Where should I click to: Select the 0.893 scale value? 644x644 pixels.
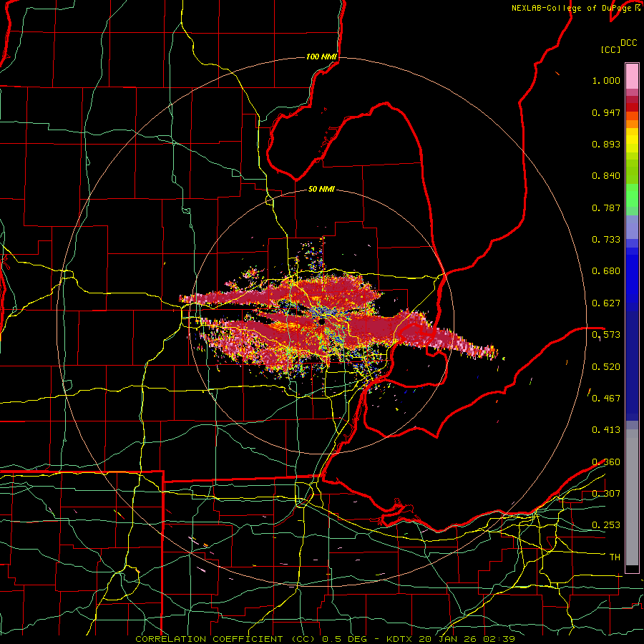pyautogui.click(x=606, y=144)
